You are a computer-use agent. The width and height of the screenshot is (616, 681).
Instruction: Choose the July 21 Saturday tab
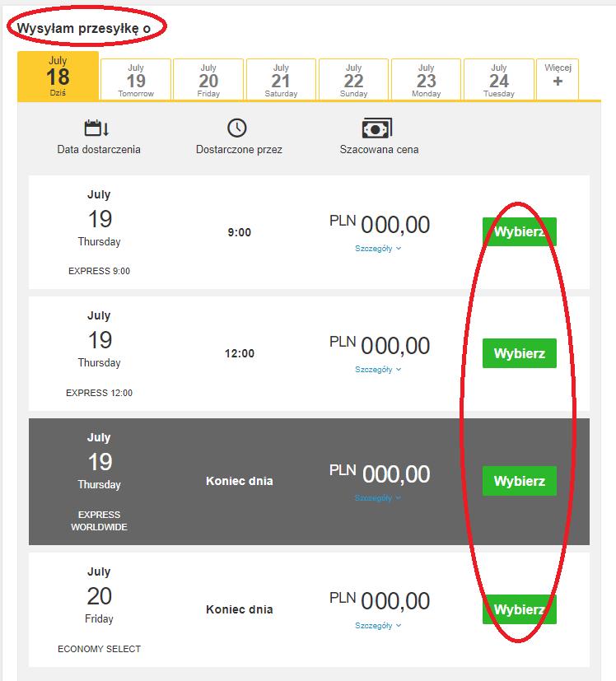[281, 80]
